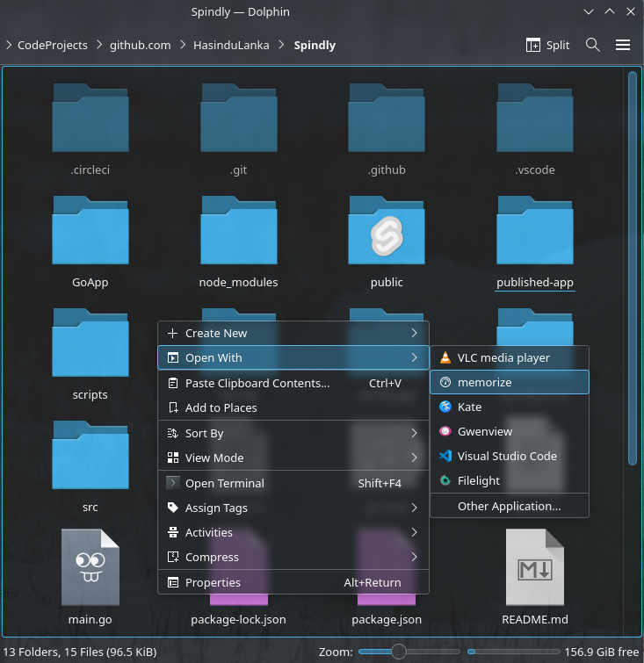Click the VLC cone icon
Screen dimensions: 644x663
pyautogui.click(x=445, y=357)
